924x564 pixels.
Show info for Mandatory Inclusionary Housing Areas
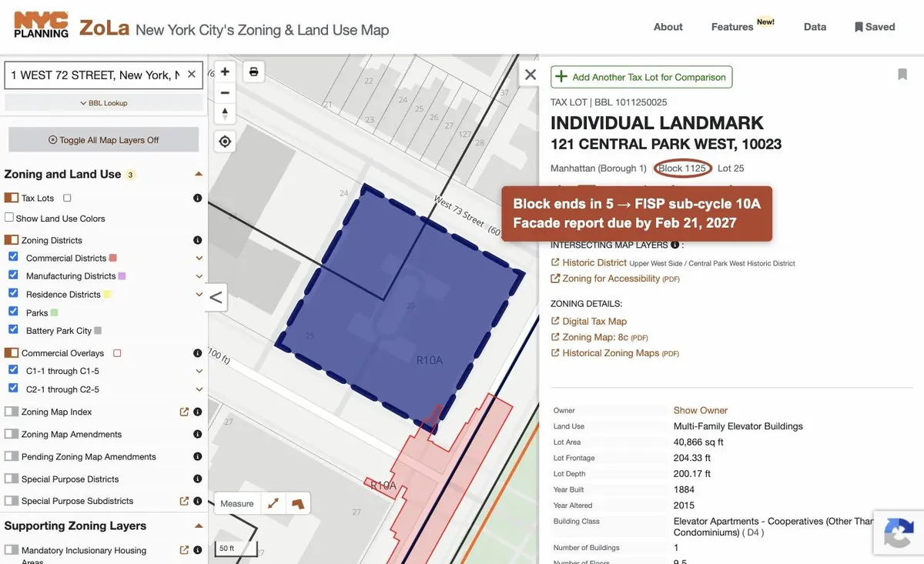[197, 550]
